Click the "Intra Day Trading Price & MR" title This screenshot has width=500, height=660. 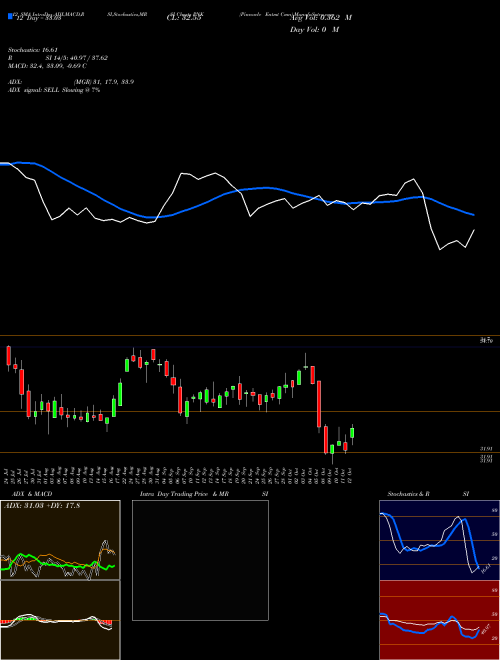184,494
